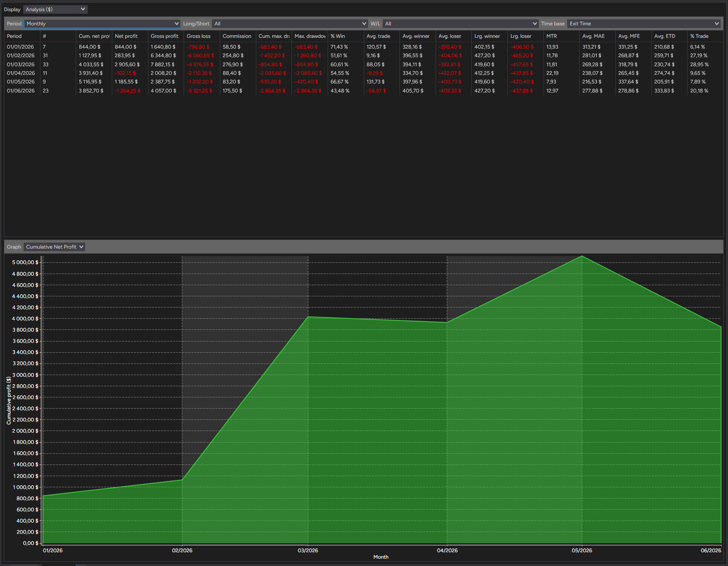The width and height of the screenshot is (728, 566).
Task: Click the 5 000,00 $ y-axis label
Action: coord(25,262)
